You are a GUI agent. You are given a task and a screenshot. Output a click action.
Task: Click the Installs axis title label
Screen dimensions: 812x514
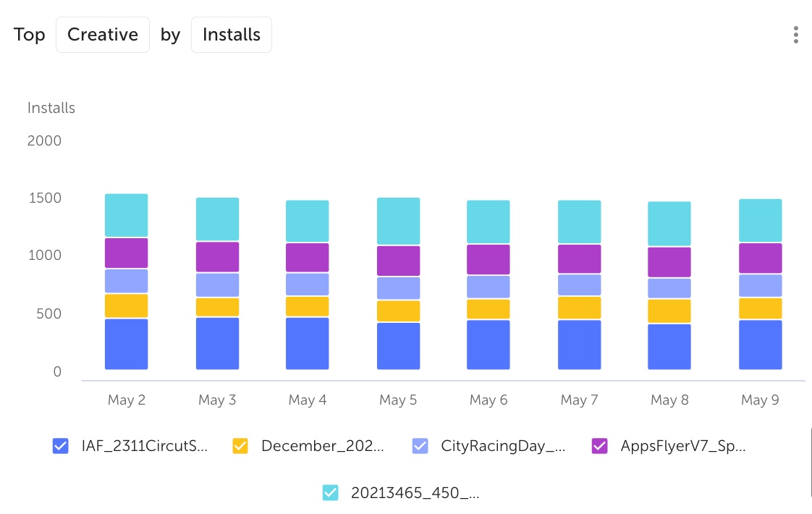pyautogui.click(x=51, y=107)
